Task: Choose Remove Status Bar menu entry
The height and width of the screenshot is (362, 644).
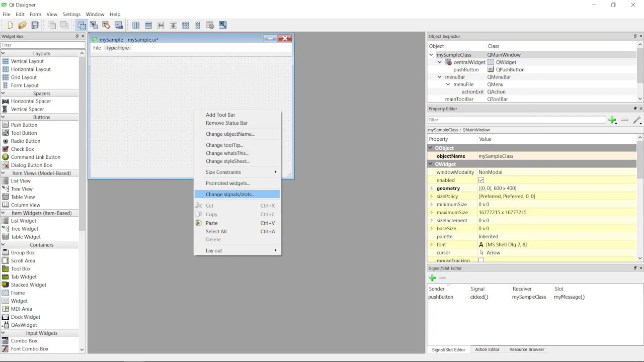Action: click(237, 123)
